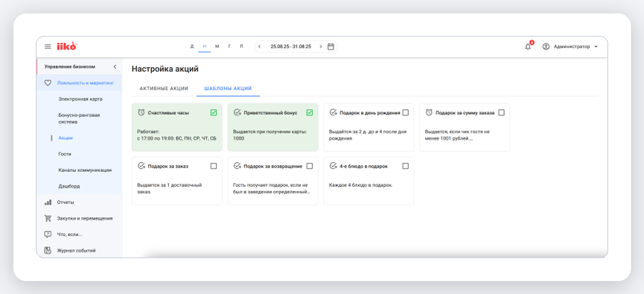
Task: Click the Журнал событий journal icon
Action: [48, 251]
